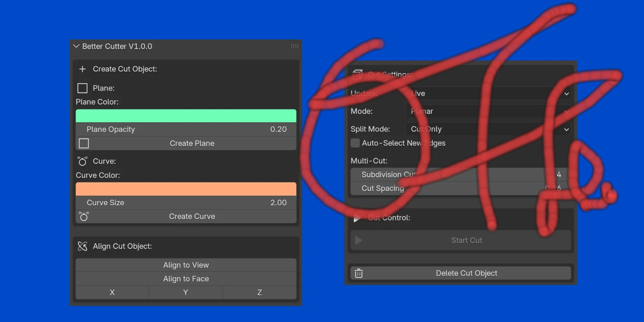Click the Align Cut Object header icon
This screenshot has width=644, height=322.
point(83,246)
